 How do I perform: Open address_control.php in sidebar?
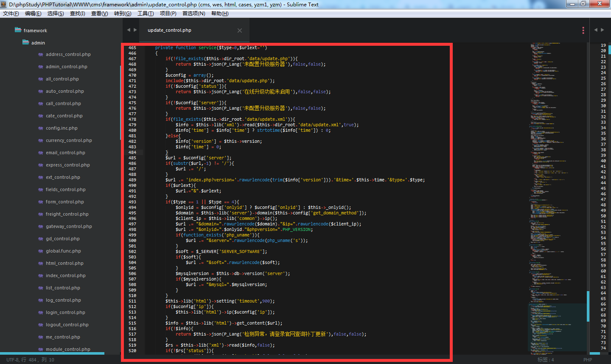[x=68, y=54]
